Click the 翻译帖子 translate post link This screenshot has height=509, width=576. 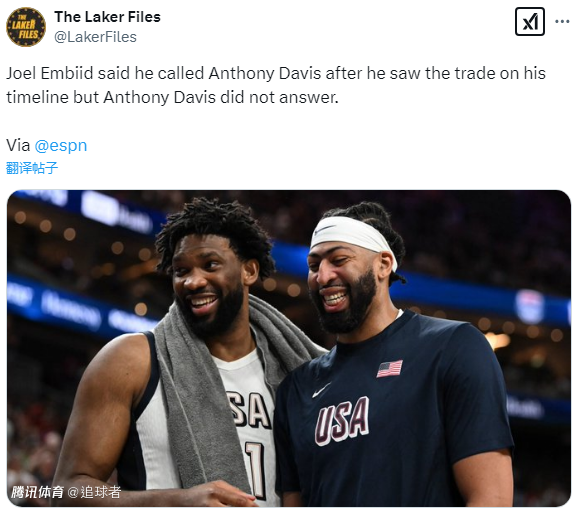[32, 168]
